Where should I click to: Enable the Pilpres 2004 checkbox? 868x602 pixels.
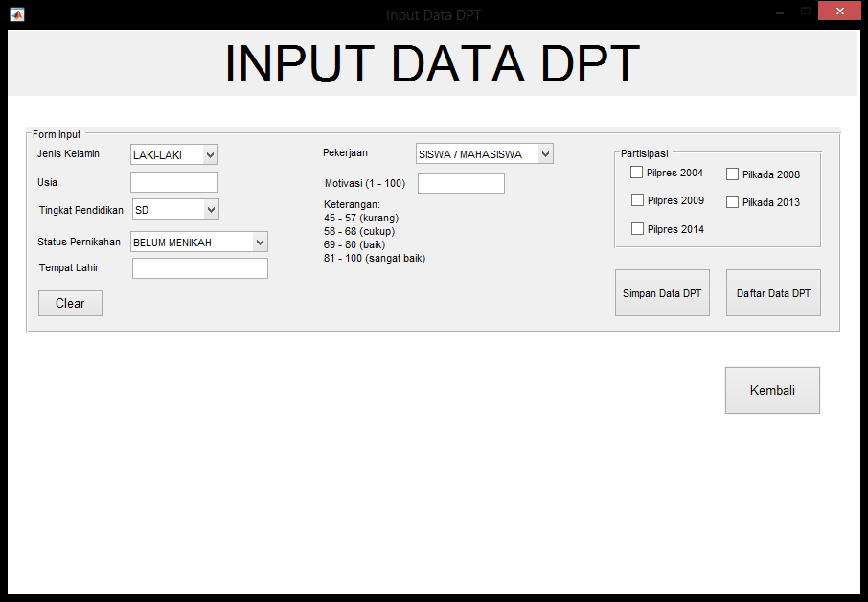click(637, 173)
